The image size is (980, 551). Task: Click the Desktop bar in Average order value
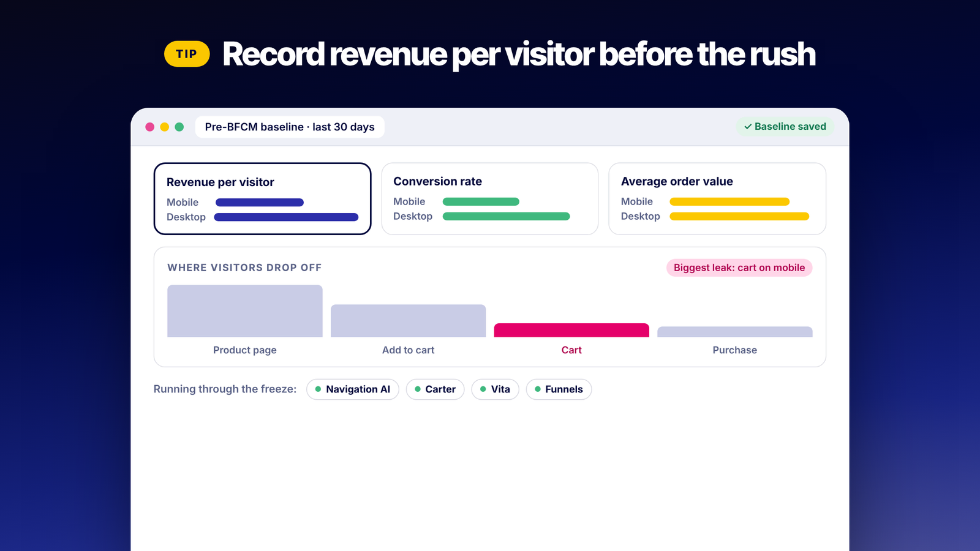[x=739, y=216]
